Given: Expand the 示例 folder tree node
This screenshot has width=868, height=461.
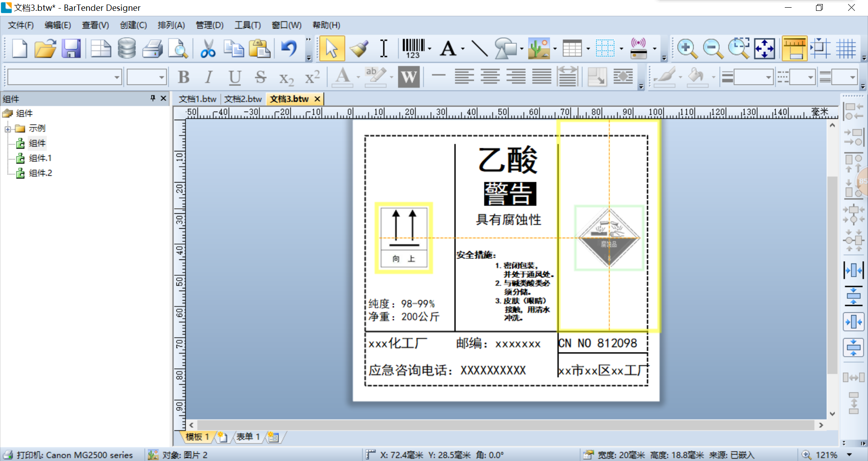Looking at the screenshot, I should (8, 129).
